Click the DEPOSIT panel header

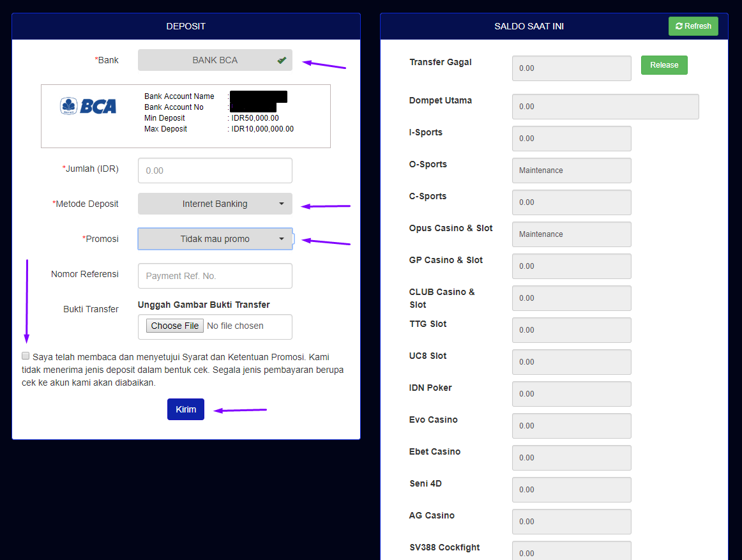[x=186, y=26]
